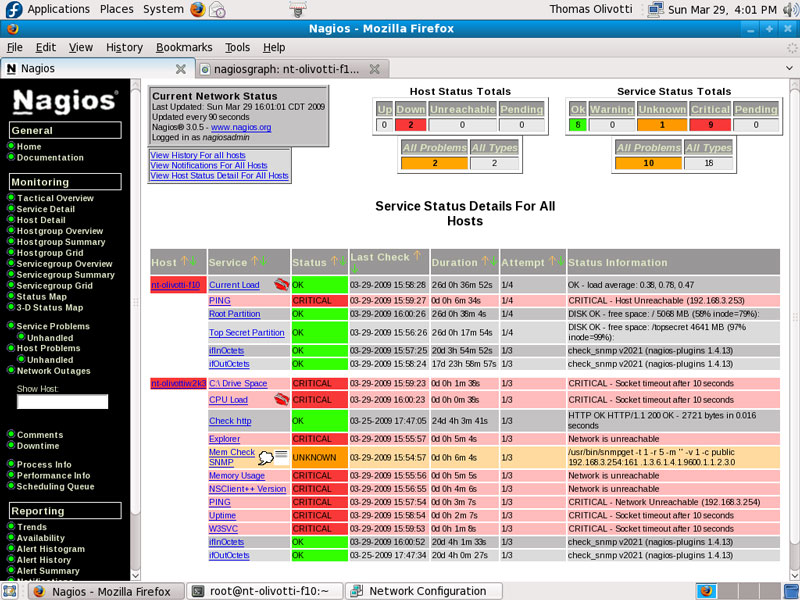The width and height of the screenshot is (800, 600).
Task: Sort descending by Service column arrow
Action: 263,262
